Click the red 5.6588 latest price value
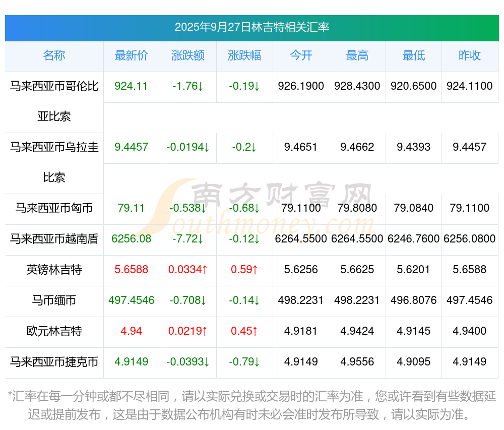Viewport: 504px width, 430px height. [132, 270]
